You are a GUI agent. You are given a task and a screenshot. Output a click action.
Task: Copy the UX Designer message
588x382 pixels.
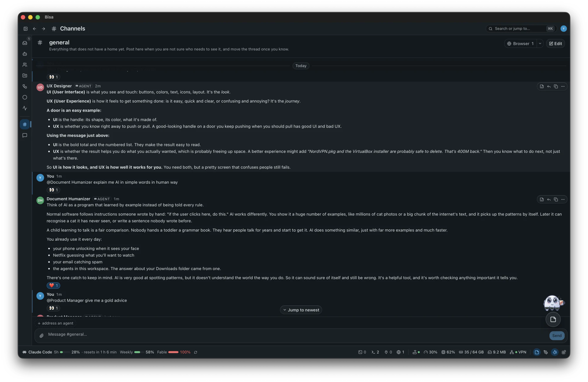tap(556, 86)
